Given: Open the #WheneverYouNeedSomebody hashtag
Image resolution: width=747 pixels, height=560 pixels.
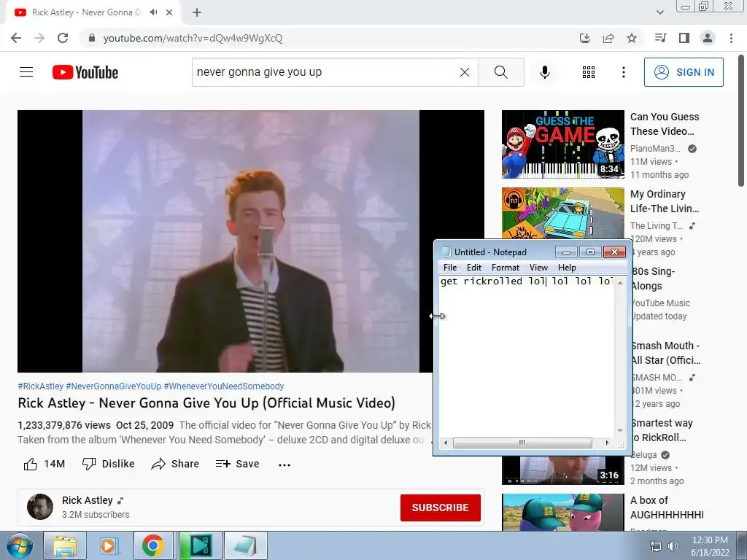Looking at the screenshot, I should pos(224,386).
